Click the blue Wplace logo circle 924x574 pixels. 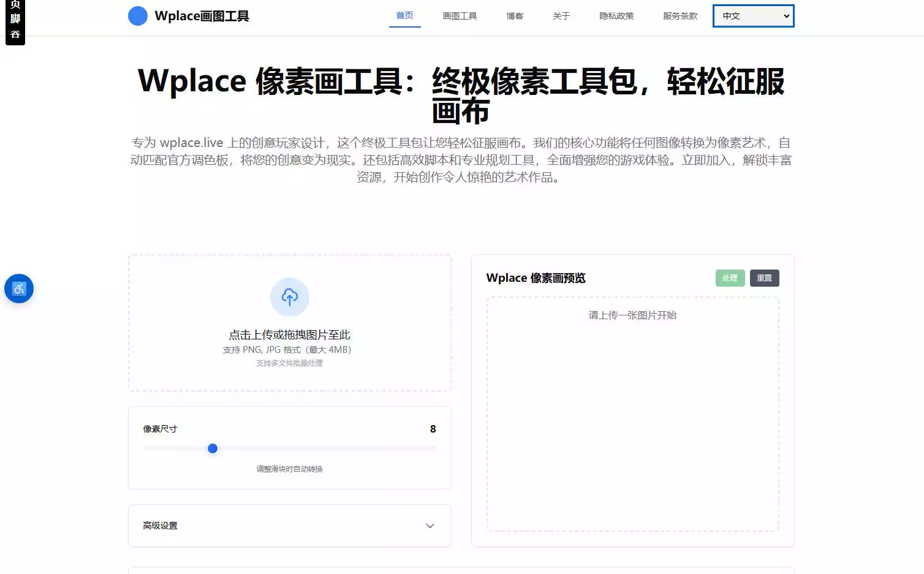tap(138, 16)
